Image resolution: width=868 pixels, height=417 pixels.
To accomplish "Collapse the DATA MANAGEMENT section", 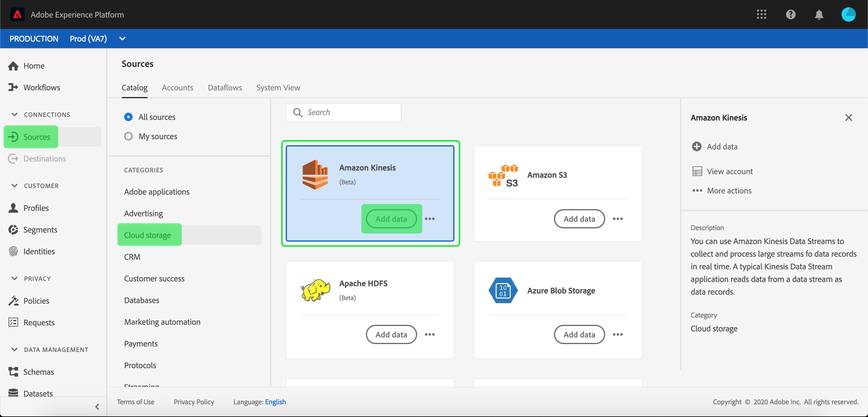I will coord(14,349).
